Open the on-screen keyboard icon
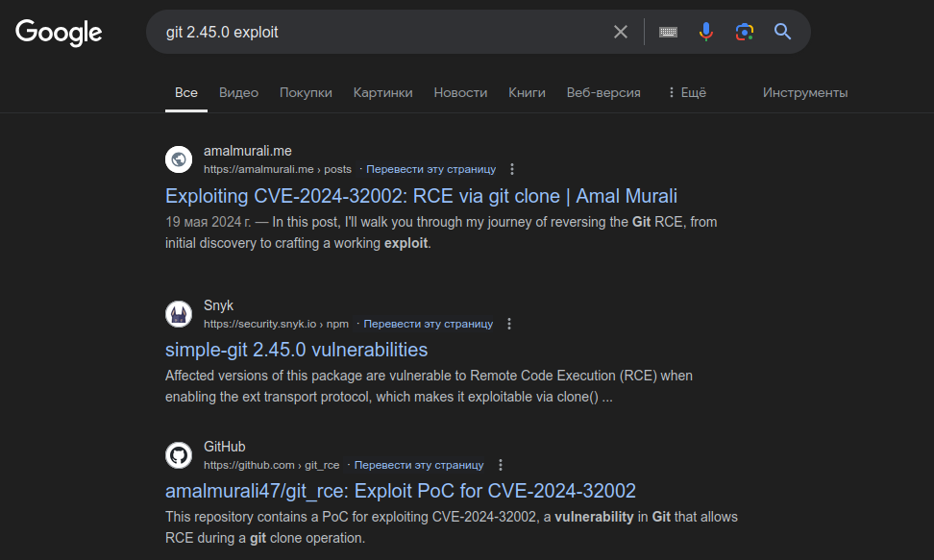This screenshot has width=934, height=560. click(668, 32)
